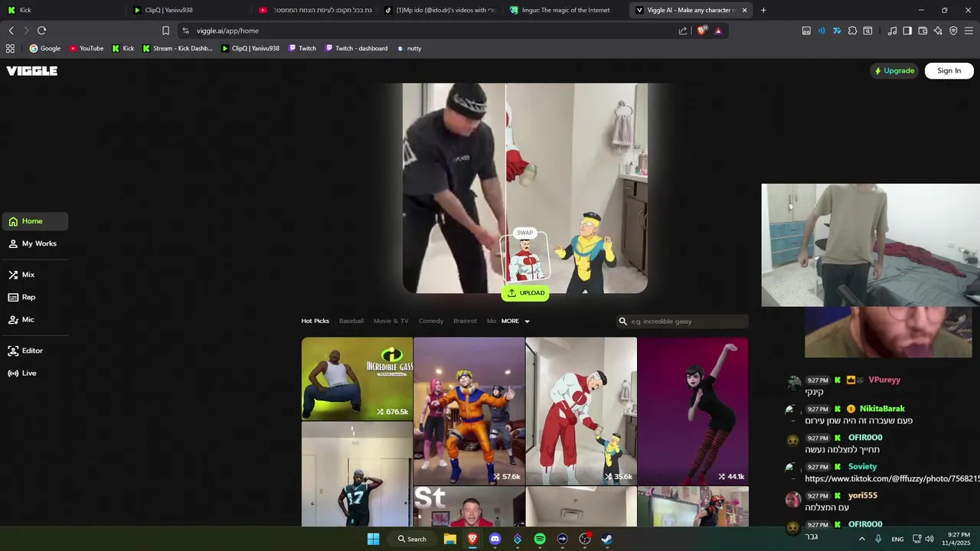
Task: Open Steam from the taskbar
Action: pos(607,539)
